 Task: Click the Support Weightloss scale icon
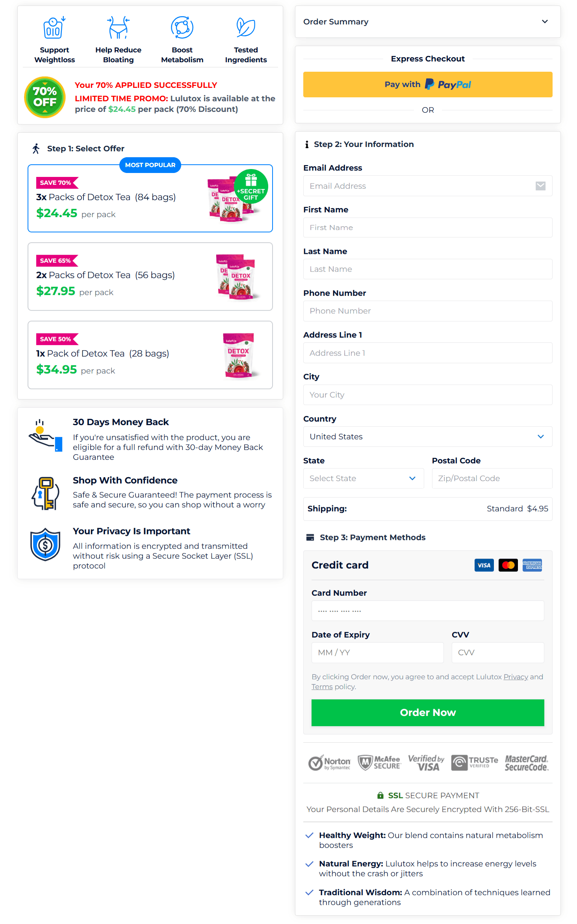pos(54,28)
